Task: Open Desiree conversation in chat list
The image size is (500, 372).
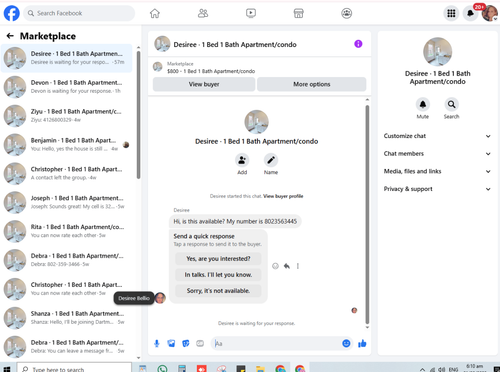Action: [67, 58]
